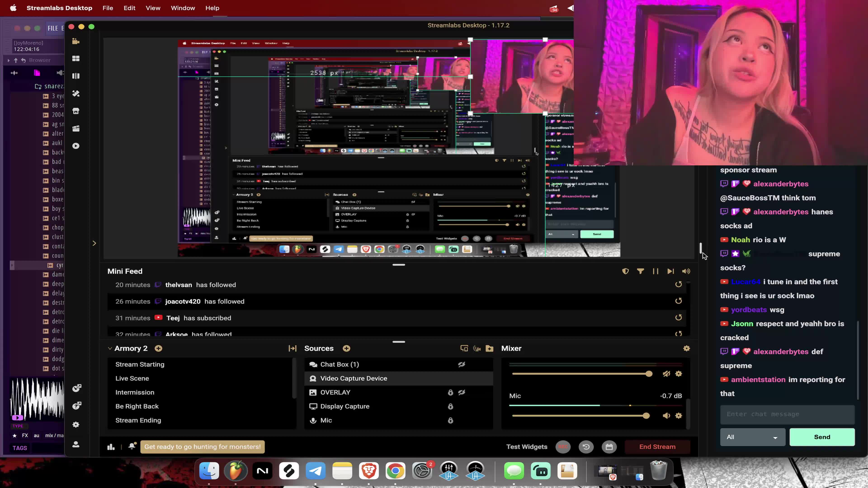Open top mixer channel settings gear
Image resolution: width=868 pixels, height=488 pixels.
[x=679, y=374]
